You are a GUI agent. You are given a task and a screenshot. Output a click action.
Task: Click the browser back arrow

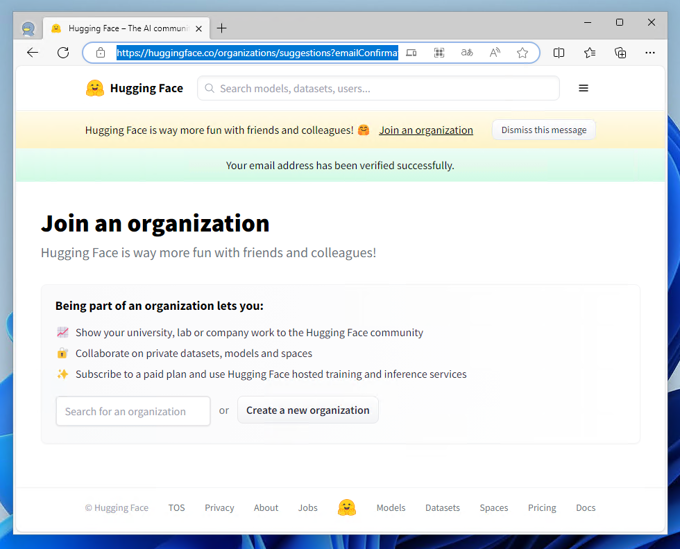point(33,53)
